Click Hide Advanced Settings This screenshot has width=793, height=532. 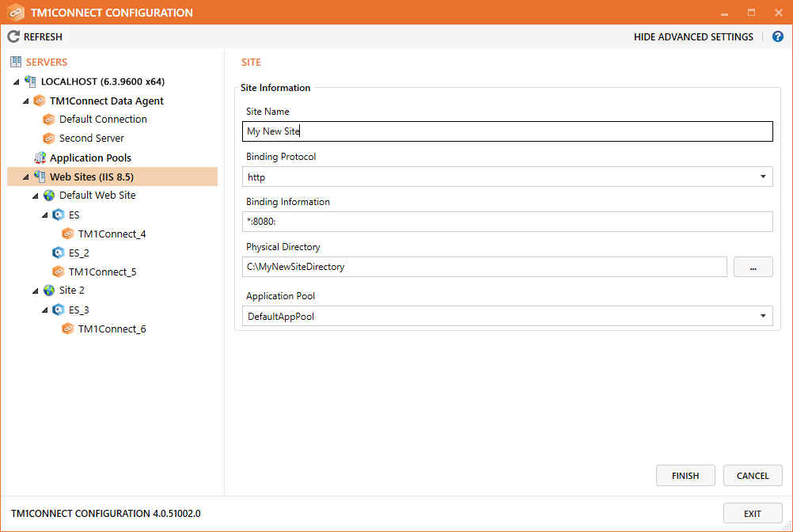pyautogui.click(x=693, y=37)
